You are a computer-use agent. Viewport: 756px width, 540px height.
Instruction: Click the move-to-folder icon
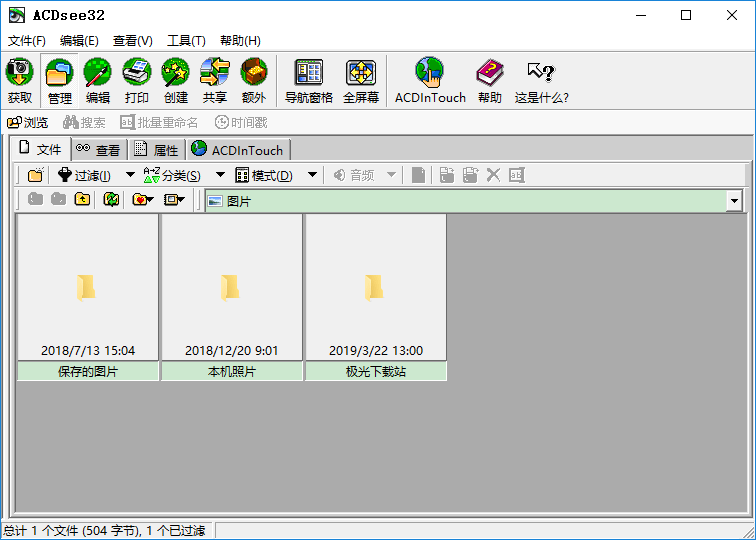point(470,175)
